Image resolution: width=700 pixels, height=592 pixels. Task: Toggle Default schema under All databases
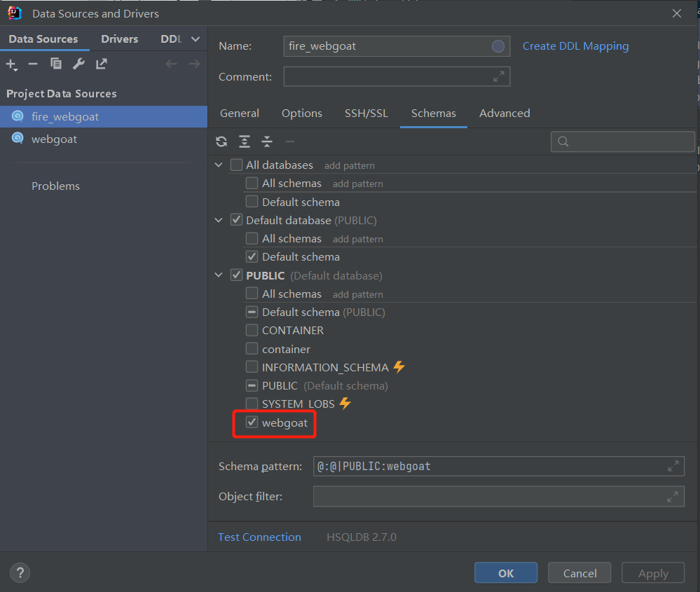coord(252,201)
